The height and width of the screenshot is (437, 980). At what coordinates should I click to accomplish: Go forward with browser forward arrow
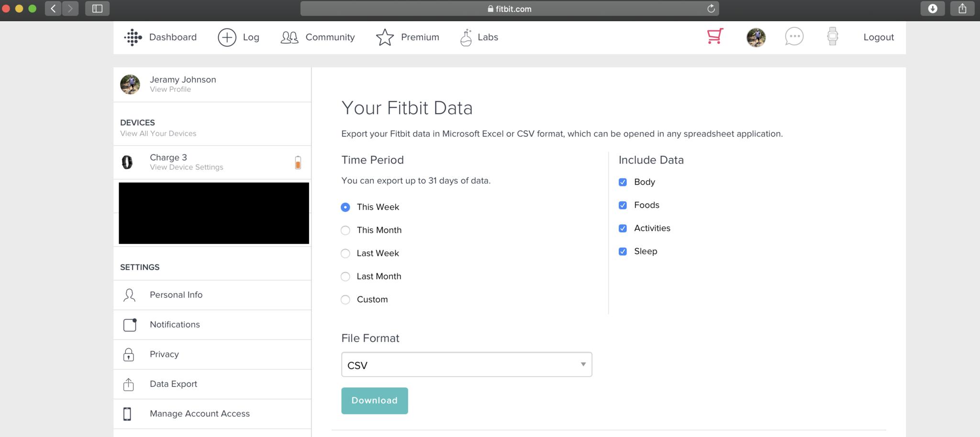(70, 8)
